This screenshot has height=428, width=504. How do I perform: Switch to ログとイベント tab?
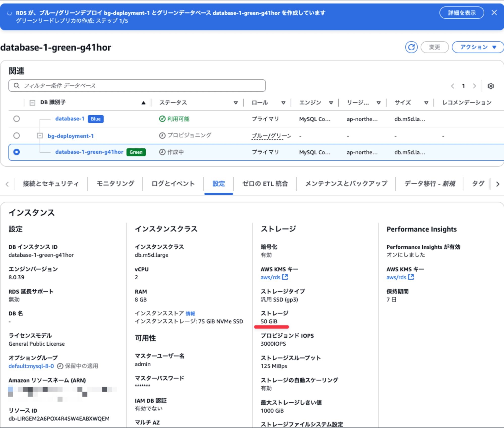click(x=173, y=184)
